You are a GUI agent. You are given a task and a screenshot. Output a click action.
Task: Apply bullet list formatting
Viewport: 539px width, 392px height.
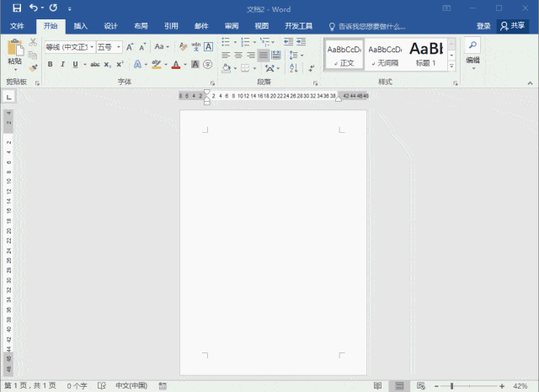(x=226, y=42)
